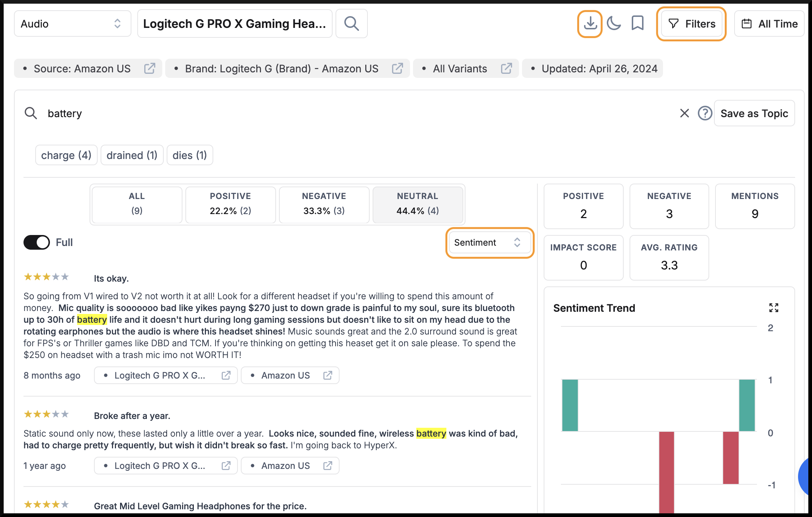Click the NEGATIVE 3 stat card
The height and width of the screenshot is (517, 812).
coord(669,206)
